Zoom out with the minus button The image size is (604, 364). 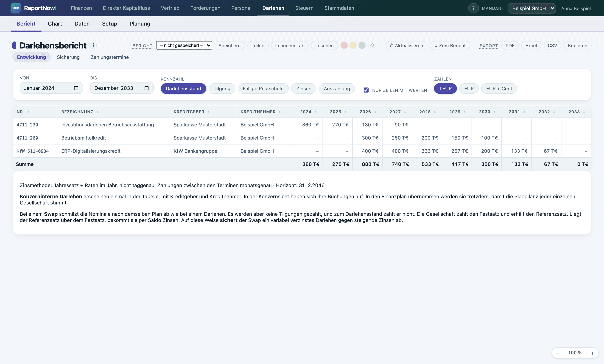pyautogui.click(x=557, y=353)
